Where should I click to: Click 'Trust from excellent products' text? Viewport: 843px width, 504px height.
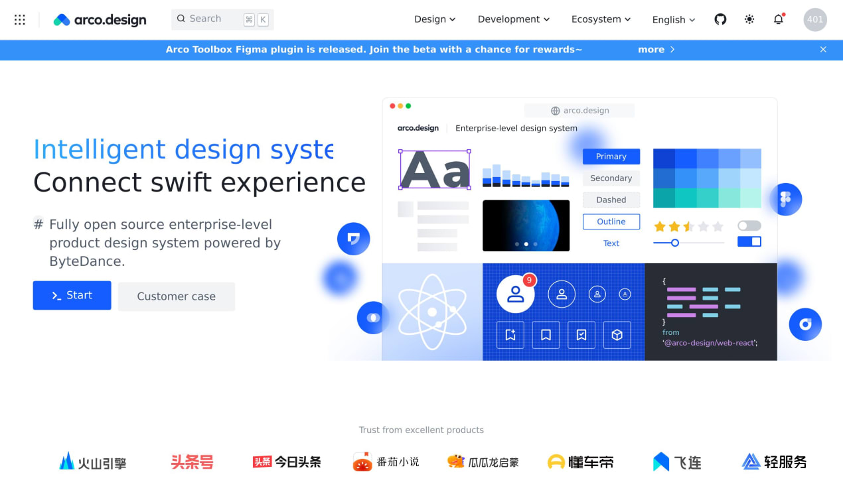[x=421, y=430]
